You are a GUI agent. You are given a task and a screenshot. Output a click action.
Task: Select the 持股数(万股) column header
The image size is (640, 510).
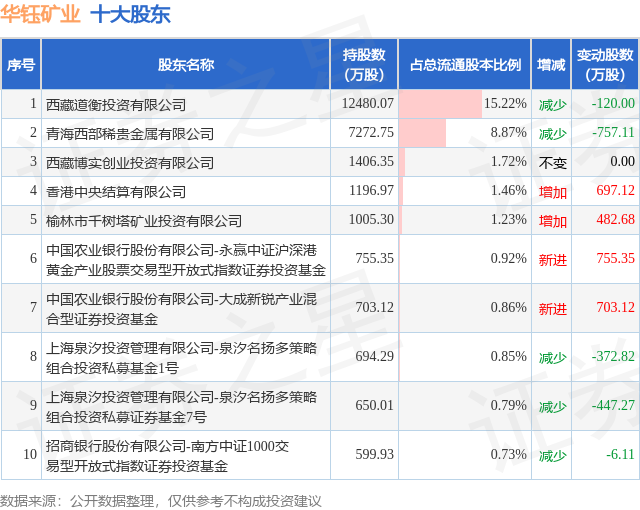[x=364, y=65]
